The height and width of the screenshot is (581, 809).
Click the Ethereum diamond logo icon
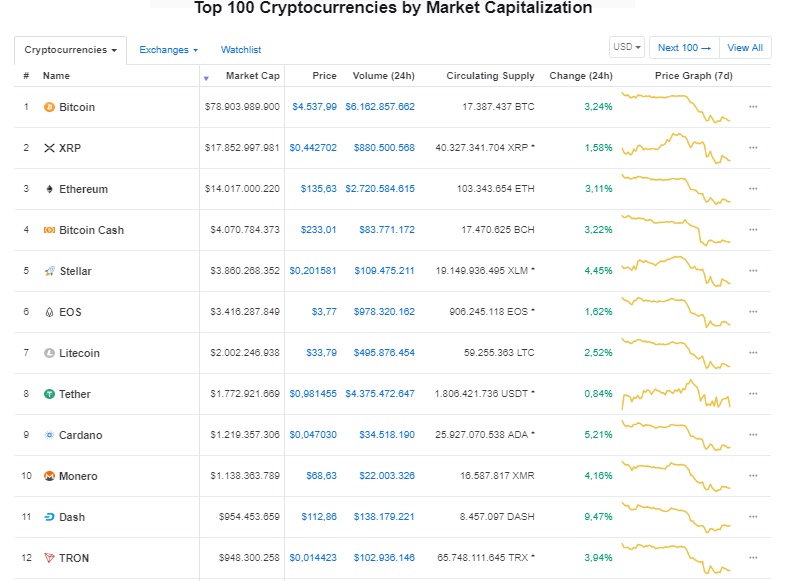pyautogui.click(x=49, y=189)
